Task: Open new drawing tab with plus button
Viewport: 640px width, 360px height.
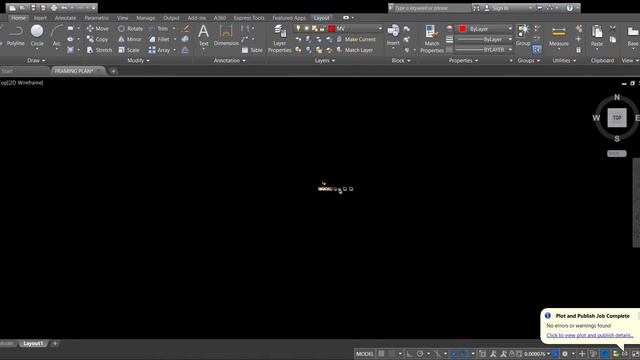Action: pos(113,71)
